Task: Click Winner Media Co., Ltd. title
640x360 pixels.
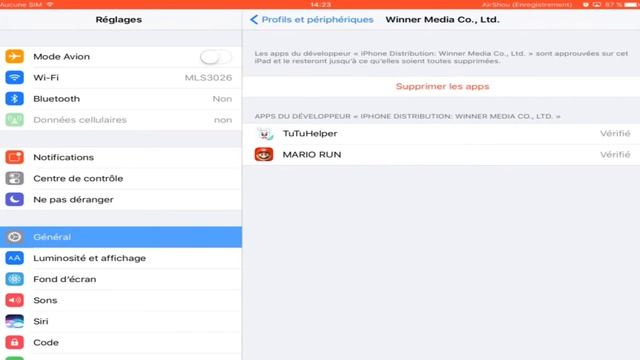Action: [442, 20]
